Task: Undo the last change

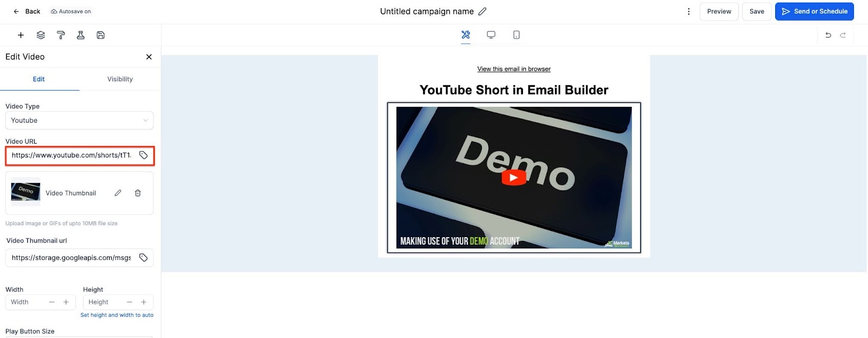Action: click(828, 35)
